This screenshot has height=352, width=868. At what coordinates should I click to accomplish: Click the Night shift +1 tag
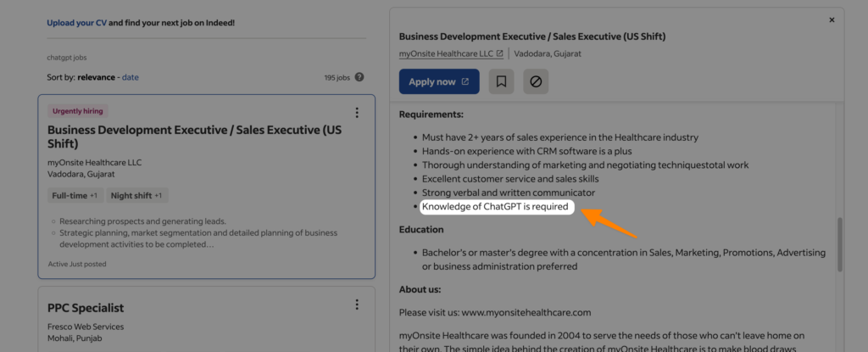click(x=137, y=196)
